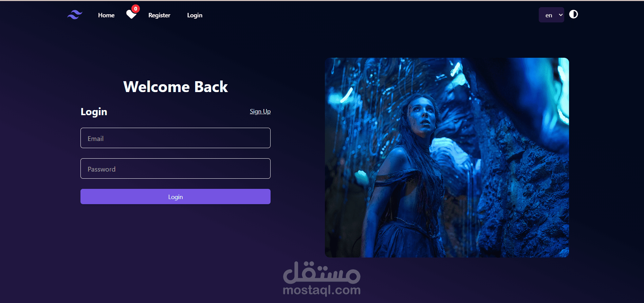
Task: Toggle dark mode with half-circle icon
Action: point(573,14)
